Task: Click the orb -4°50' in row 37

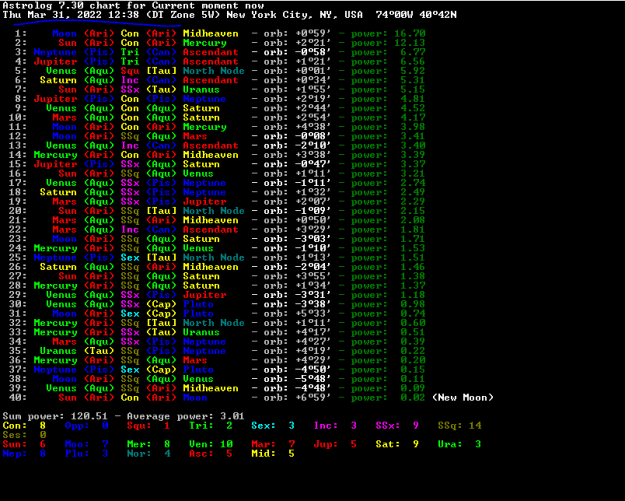Action: click(313, 369)
